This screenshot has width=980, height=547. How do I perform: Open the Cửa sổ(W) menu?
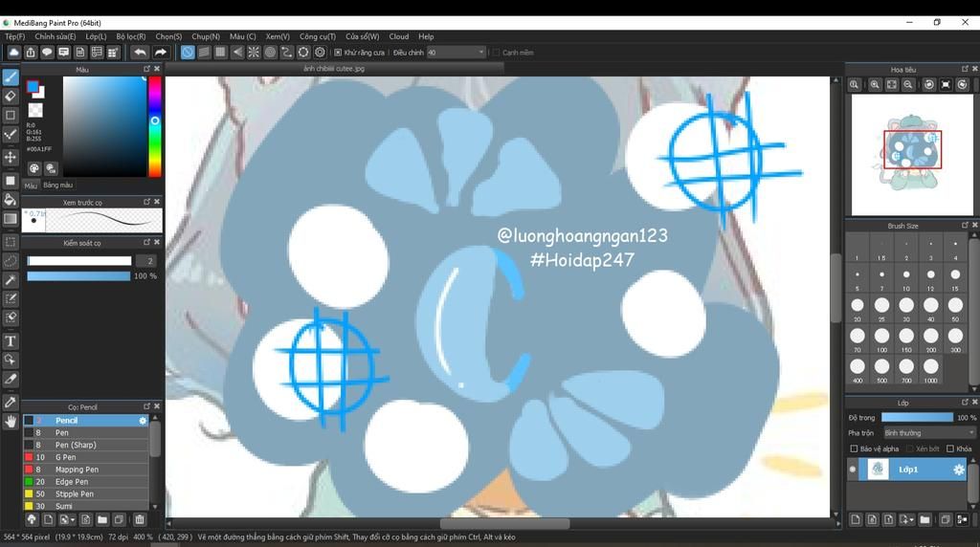(x=363, y=37)
